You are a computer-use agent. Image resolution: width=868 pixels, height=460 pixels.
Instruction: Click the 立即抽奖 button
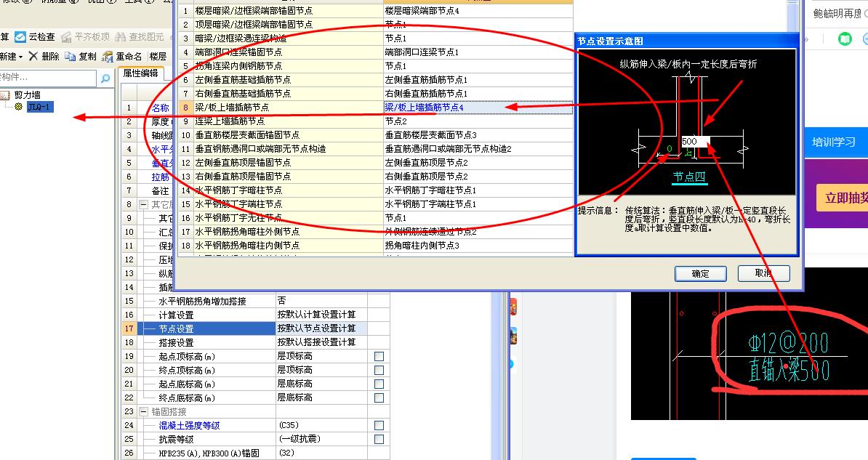pyautogui.click(x=842, y=198)
